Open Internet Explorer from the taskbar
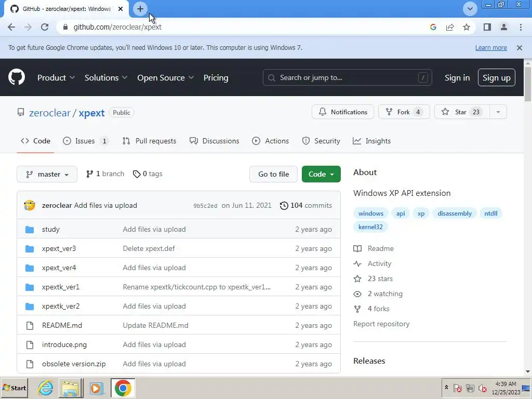 click(46, 388)
